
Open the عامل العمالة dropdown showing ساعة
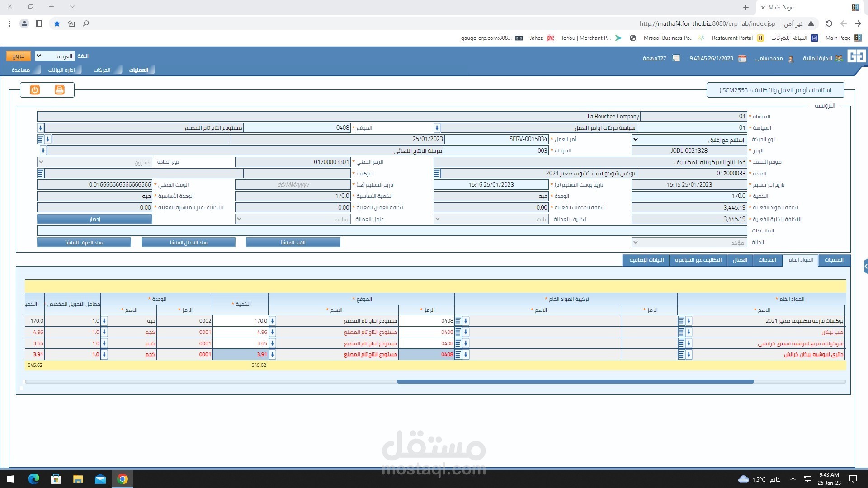point(293,219)
